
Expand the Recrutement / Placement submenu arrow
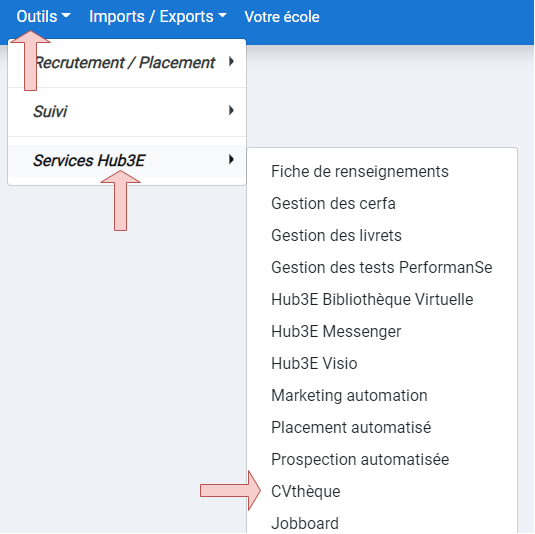231,62
